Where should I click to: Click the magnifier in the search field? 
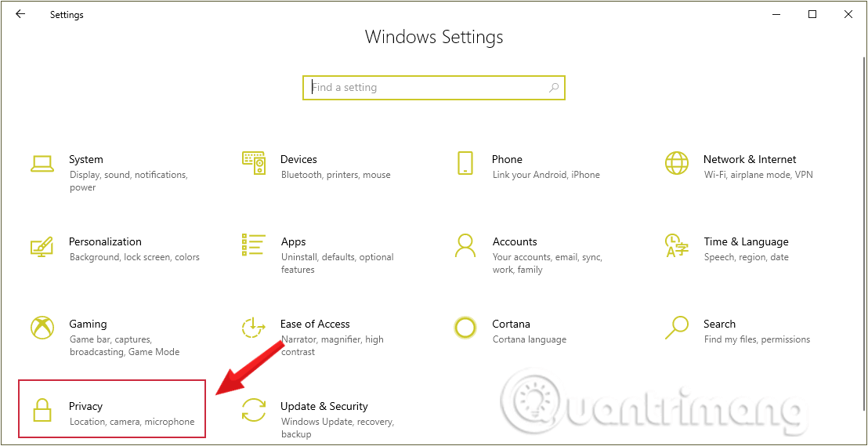[x=554, y=88]
